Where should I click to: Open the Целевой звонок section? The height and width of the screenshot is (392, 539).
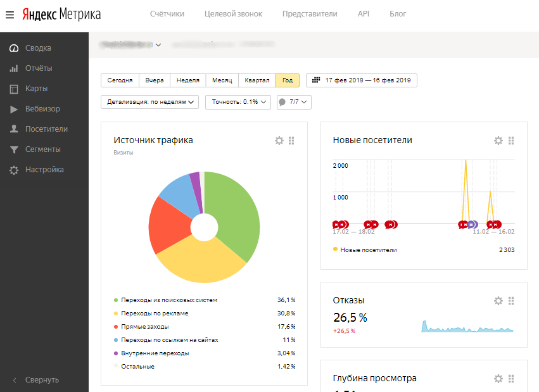pos(234,14)
